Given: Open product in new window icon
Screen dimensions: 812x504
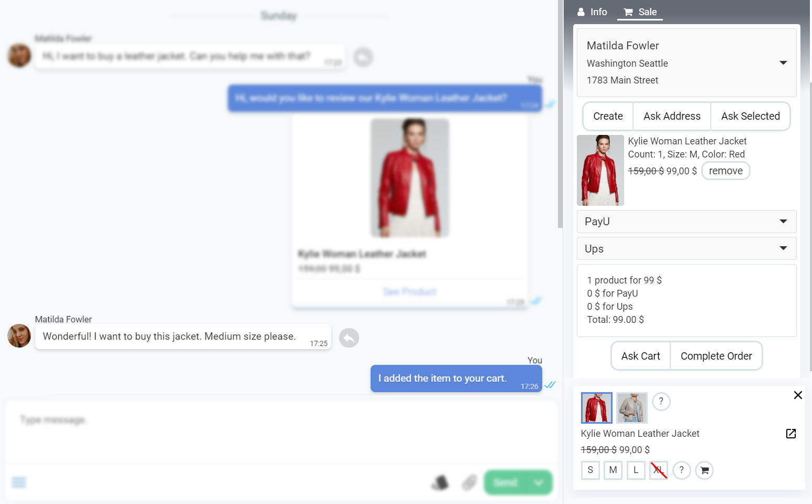Looking at the screenshot, I should pos(790,434).
